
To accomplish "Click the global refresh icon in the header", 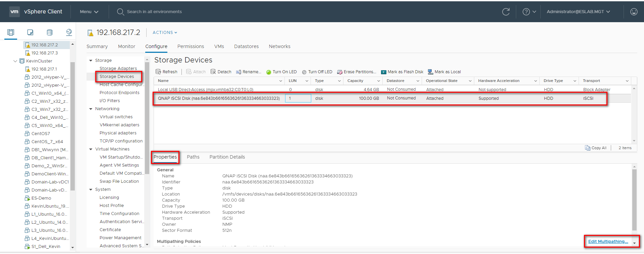I will 506,12.
